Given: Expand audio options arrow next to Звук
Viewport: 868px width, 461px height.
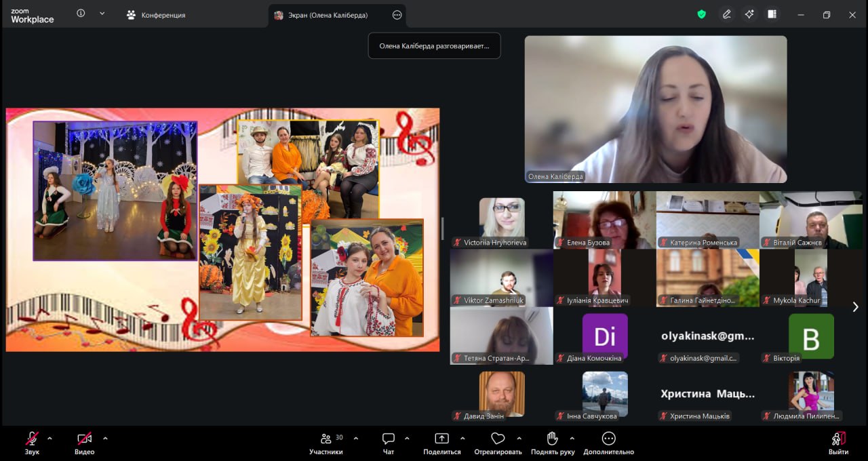Looking at the screenshot, I should [50, 438].
